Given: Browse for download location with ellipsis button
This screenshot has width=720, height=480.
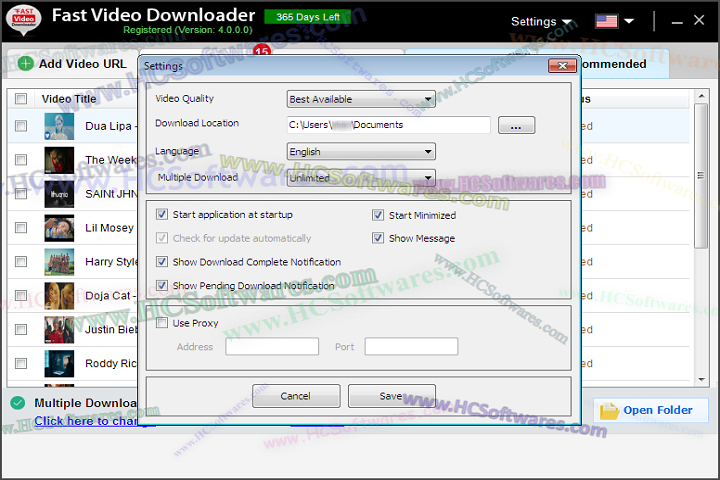Looking at the screenshot, I should point(516,125).
